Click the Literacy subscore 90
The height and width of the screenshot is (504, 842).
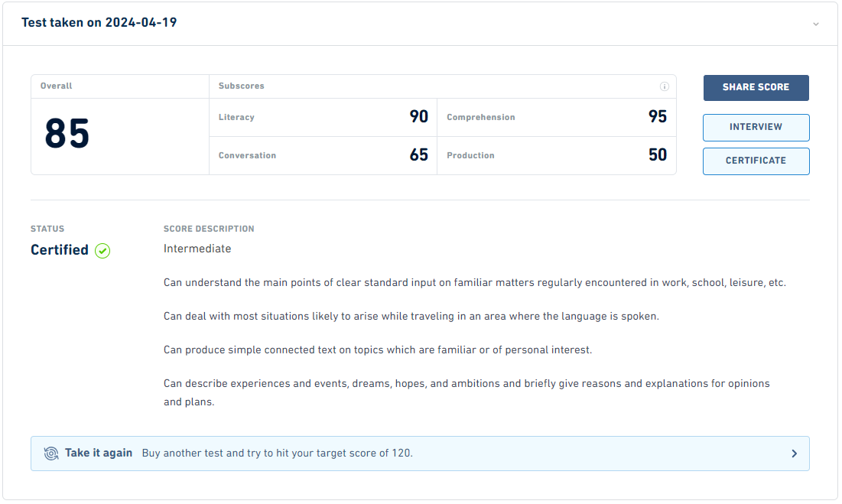coord(419,116)
